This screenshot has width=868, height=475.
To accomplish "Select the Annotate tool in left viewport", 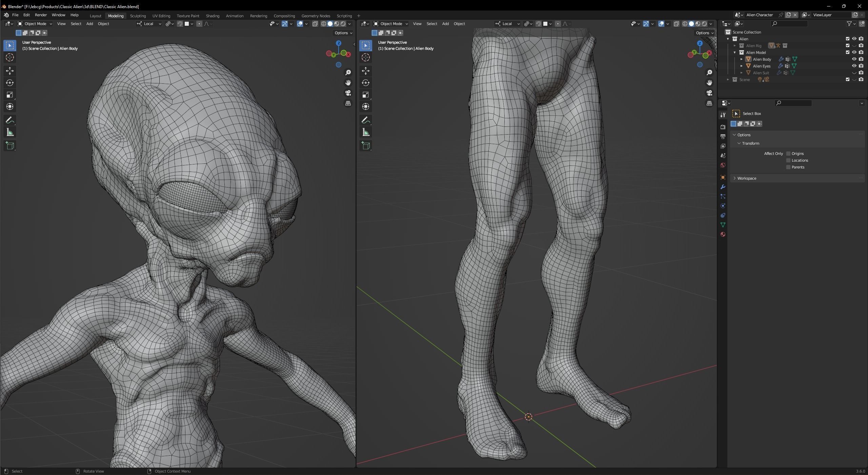I will pyautogui.click(x=10, y=120).
